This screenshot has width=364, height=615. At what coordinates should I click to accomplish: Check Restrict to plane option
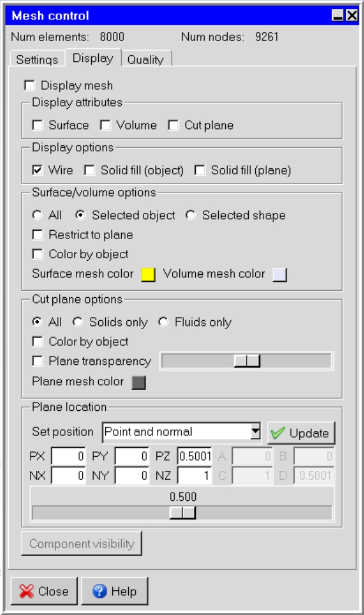[x=38, y=235]
